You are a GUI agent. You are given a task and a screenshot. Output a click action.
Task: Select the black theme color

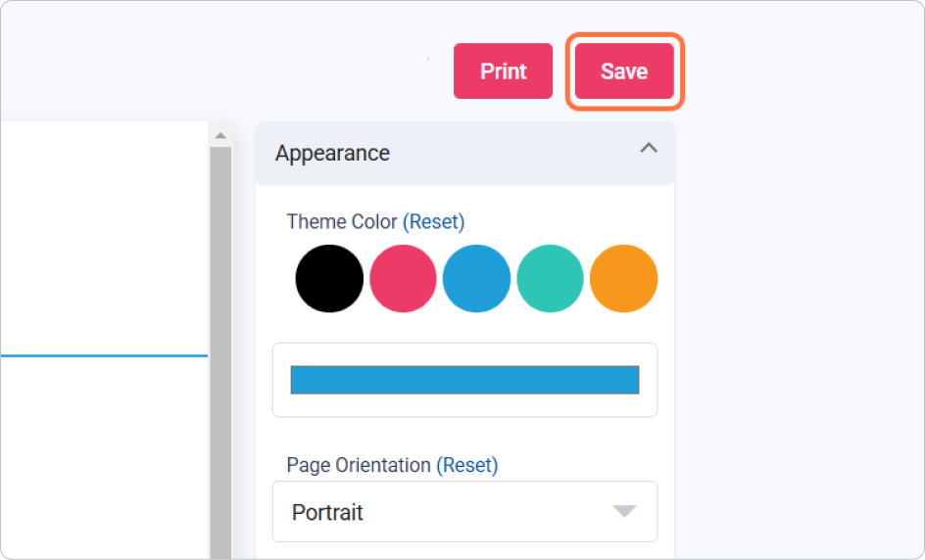[329, 278]
